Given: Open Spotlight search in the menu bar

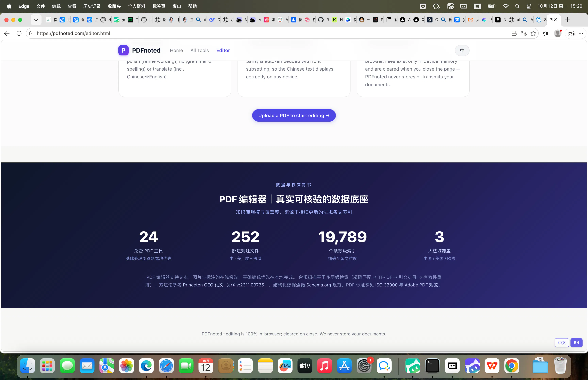Looking at the screenshot, I should [x=517, y=6].
